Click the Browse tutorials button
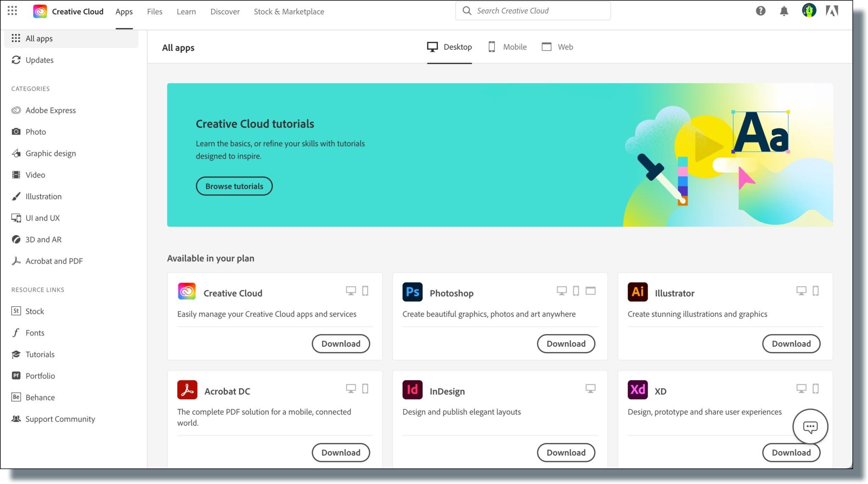 [x=234, y=186]
